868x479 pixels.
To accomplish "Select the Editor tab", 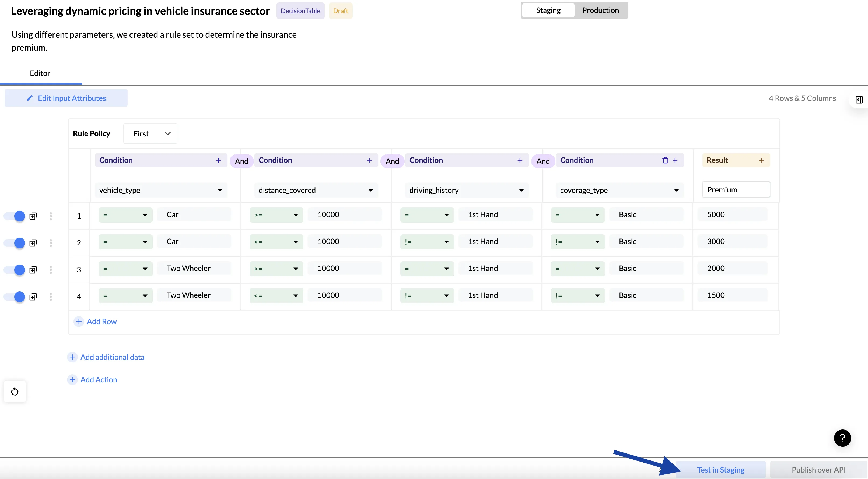I will tap(40, 73).
